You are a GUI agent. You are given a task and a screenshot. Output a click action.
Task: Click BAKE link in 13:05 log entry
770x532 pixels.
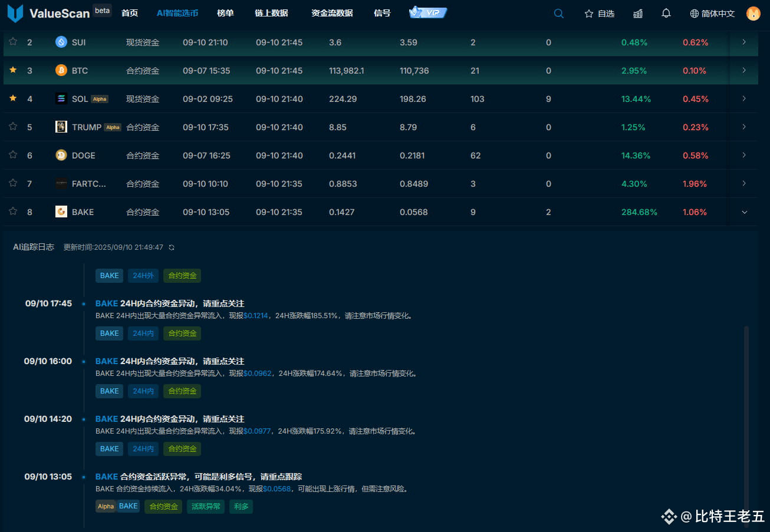coord(107,477)
